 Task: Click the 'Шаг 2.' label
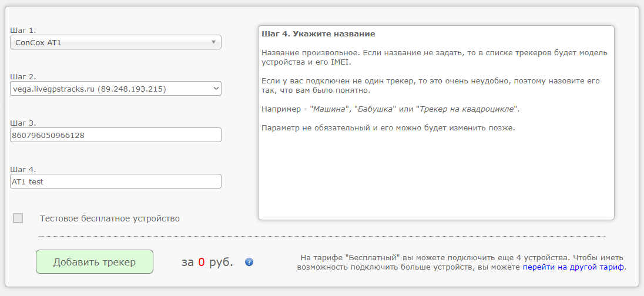coord(24,76)
